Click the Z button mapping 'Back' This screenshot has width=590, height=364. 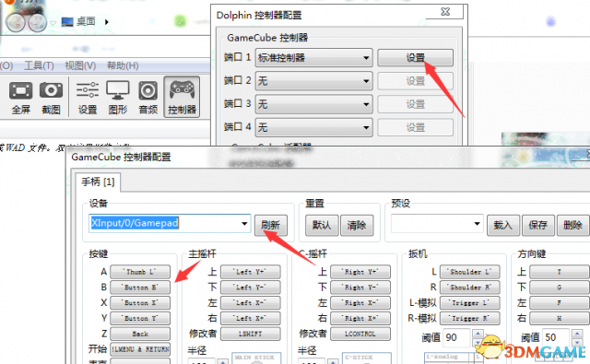click(x=140, y=334)
